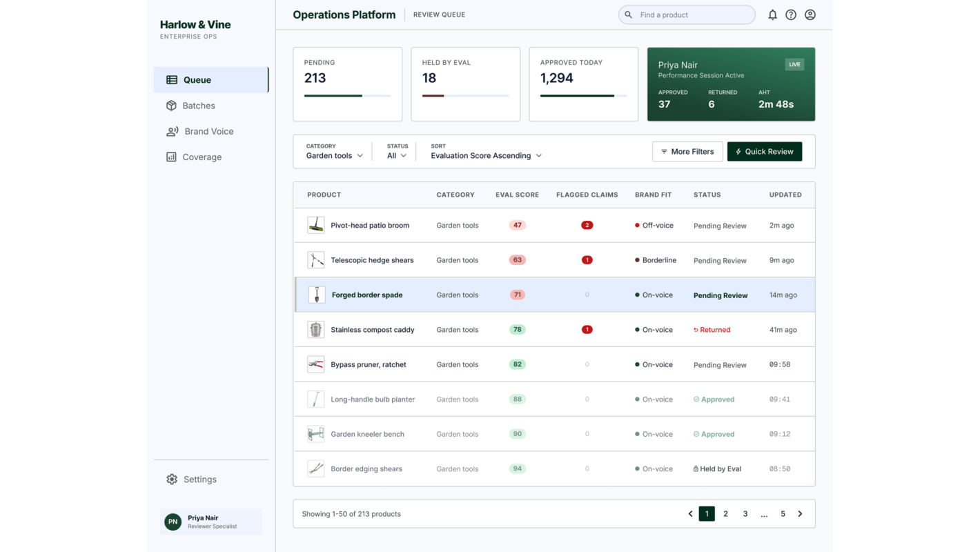
Task: Click the pagination ellipsis
Action: [x=764, y=514]
